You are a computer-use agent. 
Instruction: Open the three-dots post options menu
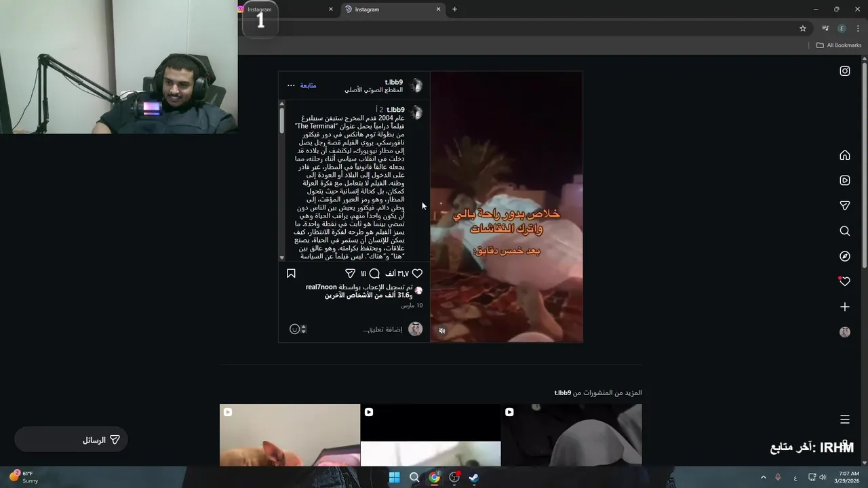[291, 85]
